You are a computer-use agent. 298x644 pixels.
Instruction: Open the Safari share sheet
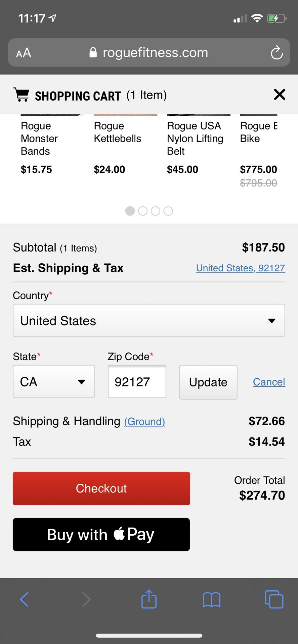(x=149, y=599)
